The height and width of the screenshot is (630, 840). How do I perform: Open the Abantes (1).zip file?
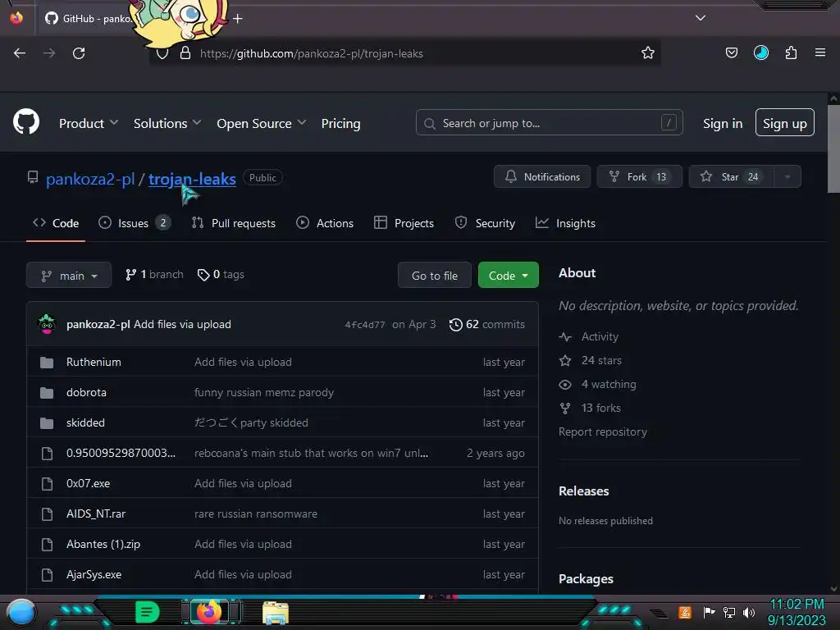[103, 545]
